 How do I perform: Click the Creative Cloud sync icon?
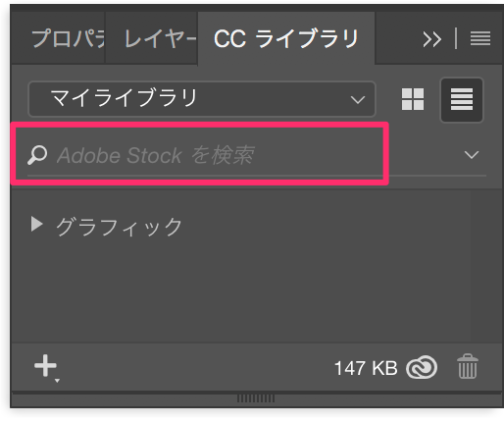(x=422, y=368)
